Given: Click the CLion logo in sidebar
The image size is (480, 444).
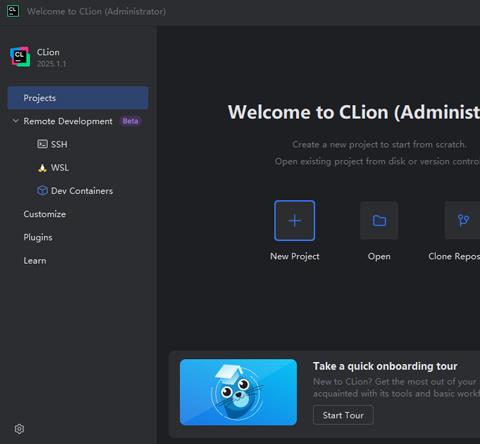Looking at the screenshot, I should [x=20, y=57].
